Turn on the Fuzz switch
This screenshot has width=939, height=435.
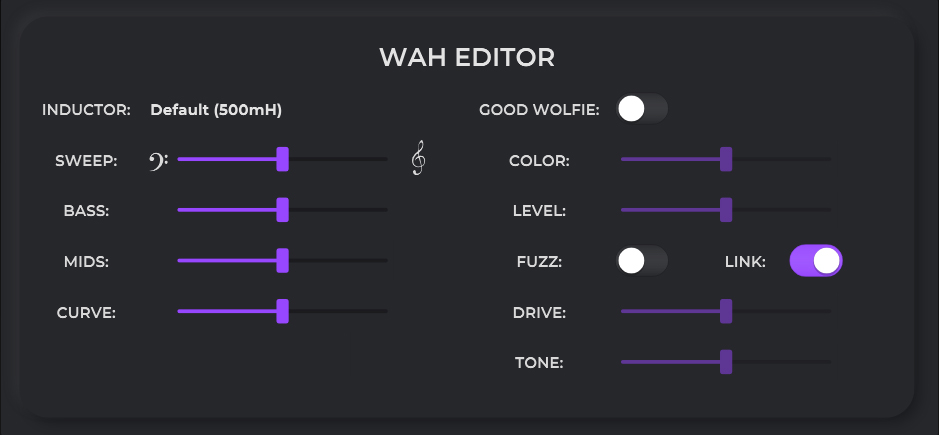tap(642, 261)
